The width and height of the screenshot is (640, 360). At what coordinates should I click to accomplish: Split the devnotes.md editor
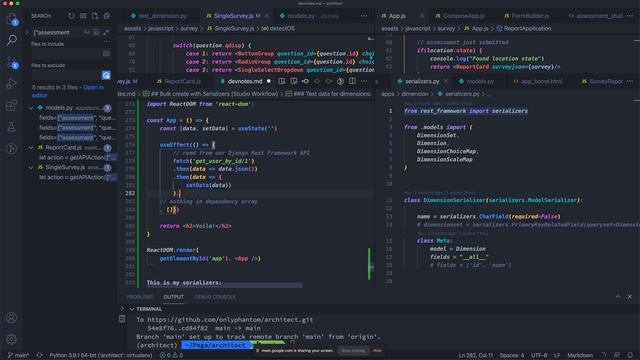click(352, 81)
